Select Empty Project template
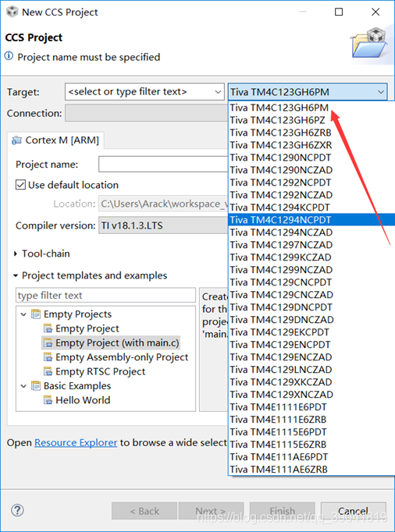395x532 pixels. (87, 328)
